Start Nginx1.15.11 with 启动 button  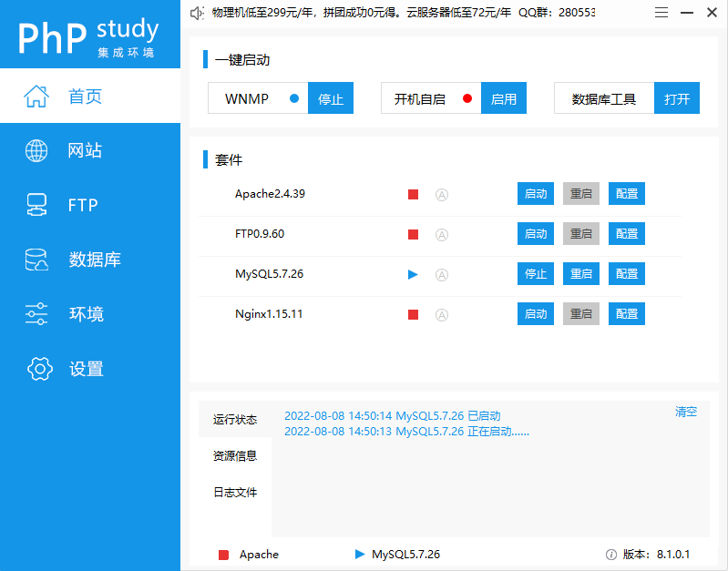click(536, 314)
